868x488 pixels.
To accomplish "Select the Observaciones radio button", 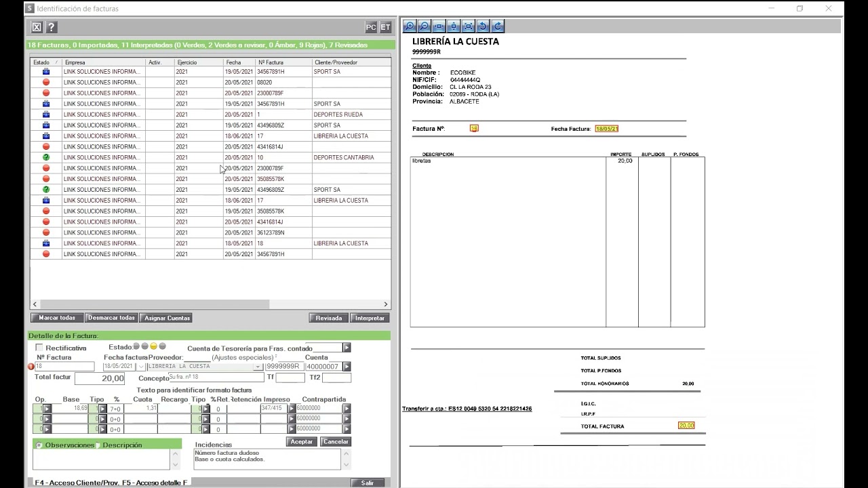I will coord(39,445).
